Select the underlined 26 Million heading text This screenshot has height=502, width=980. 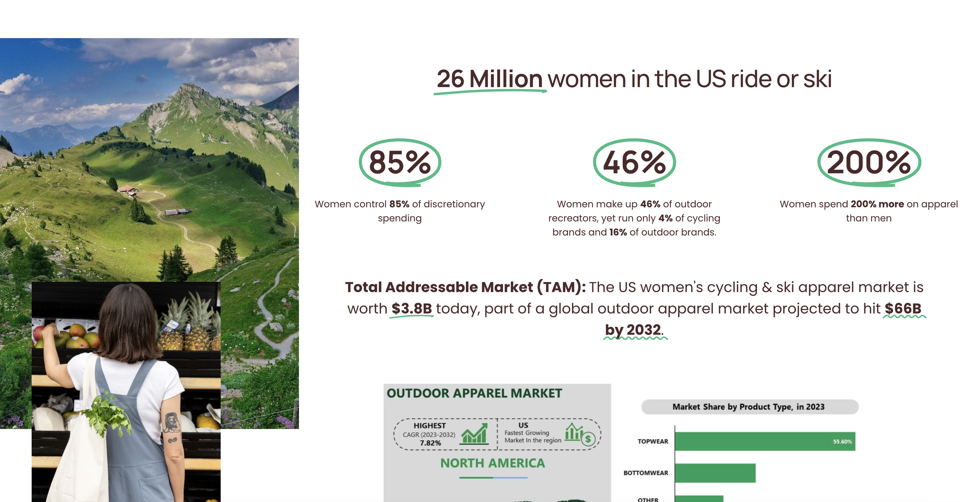click(489, 79)
